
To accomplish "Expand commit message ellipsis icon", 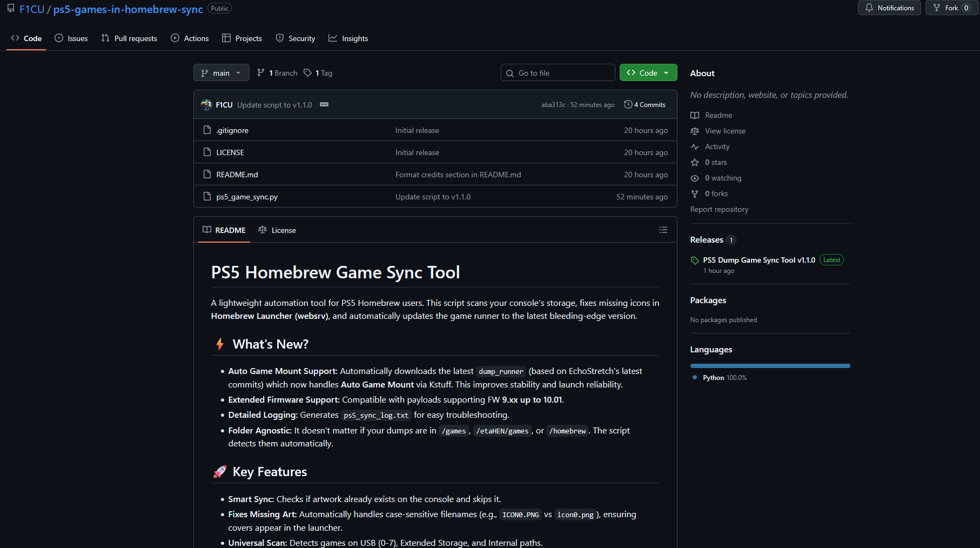I will pos(324,105).
